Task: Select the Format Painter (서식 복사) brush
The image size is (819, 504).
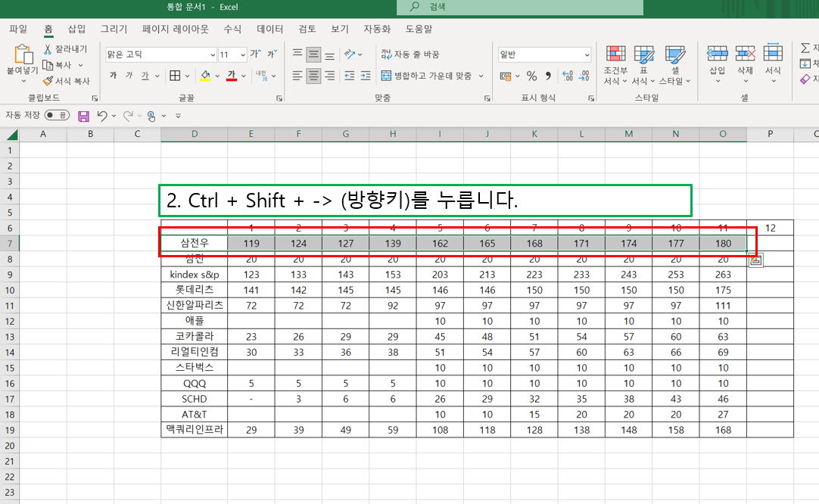Action: click(x=48, y=81)
